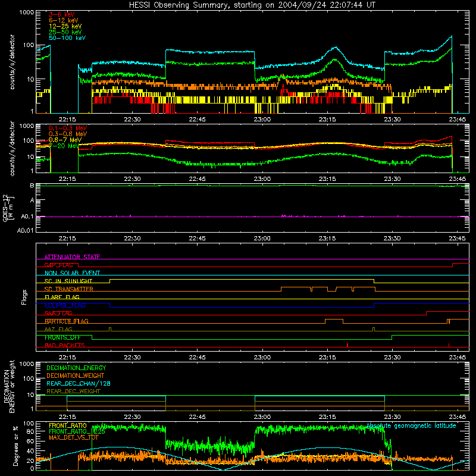The width and height of the screenshot is (476, 476).
Task: Click the HESSI Observing Summary title text
Action: coord(252,5)
